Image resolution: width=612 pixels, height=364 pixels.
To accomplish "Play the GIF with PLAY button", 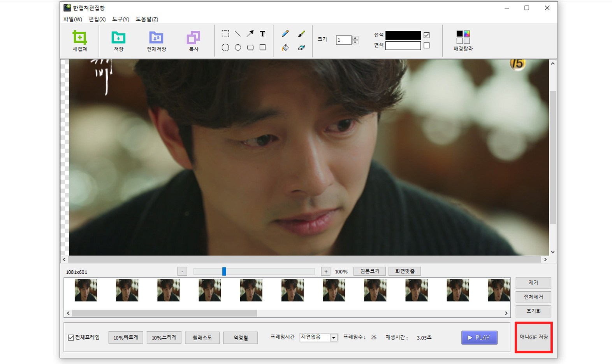I will (479, 338).
